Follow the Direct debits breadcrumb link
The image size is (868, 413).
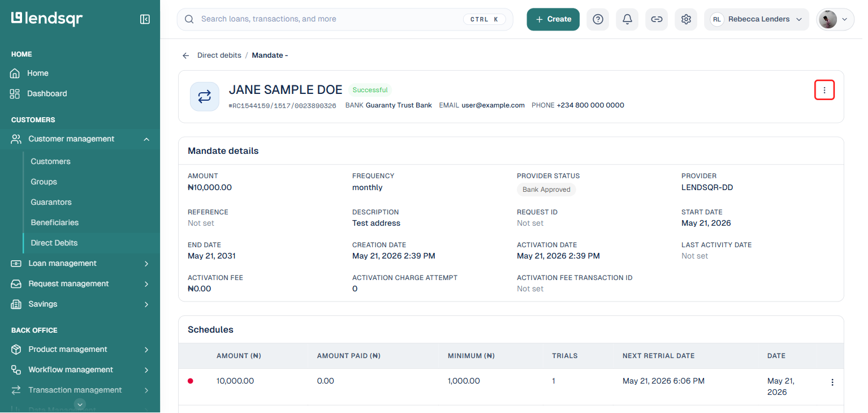[219, 55]
